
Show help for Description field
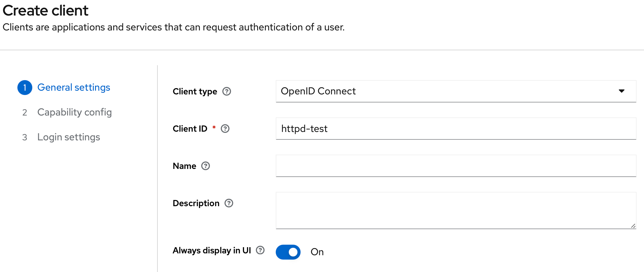(229, 203)
